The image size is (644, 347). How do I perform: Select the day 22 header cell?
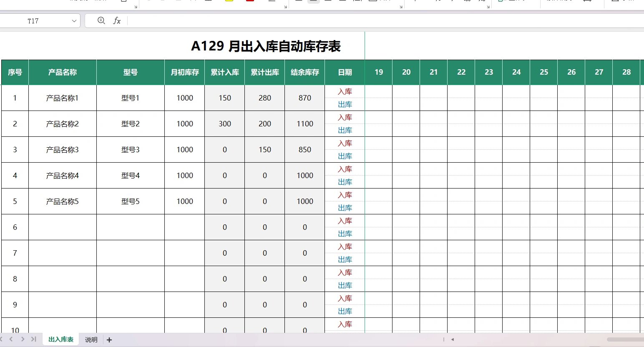click(461, 72)
